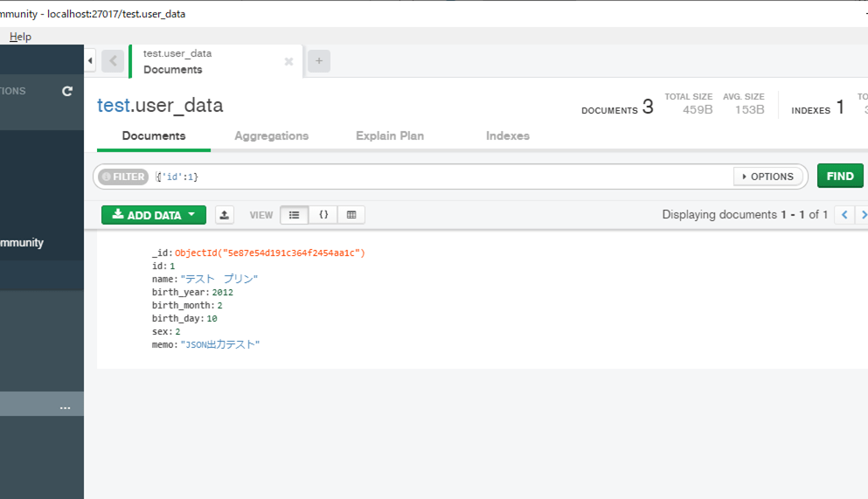868x499 pixels.
Task: Click the INDEXES 1 count stat
Action: (x=817, y=107)
